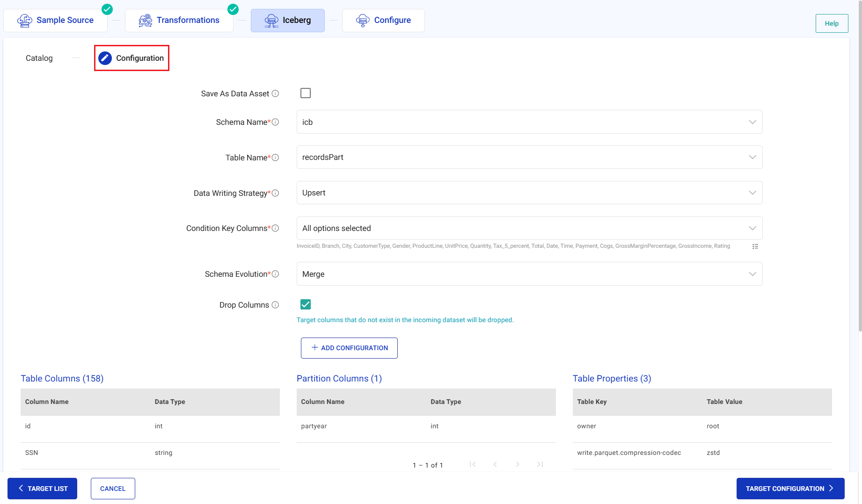Click the info icon next to Schema Name

(275, 122)
